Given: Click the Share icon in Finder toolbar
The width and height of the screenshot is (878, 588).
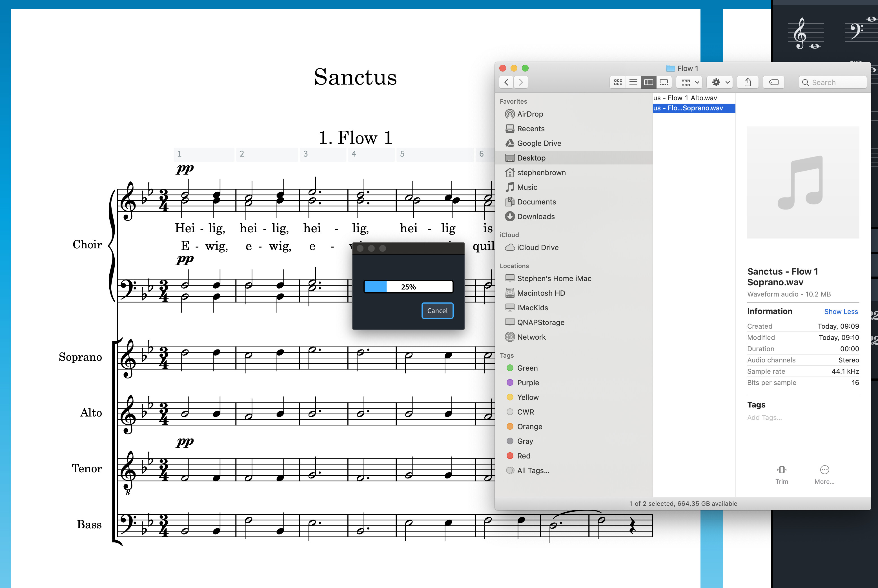Looking at the screenshot, I should (x=748, y=82).
